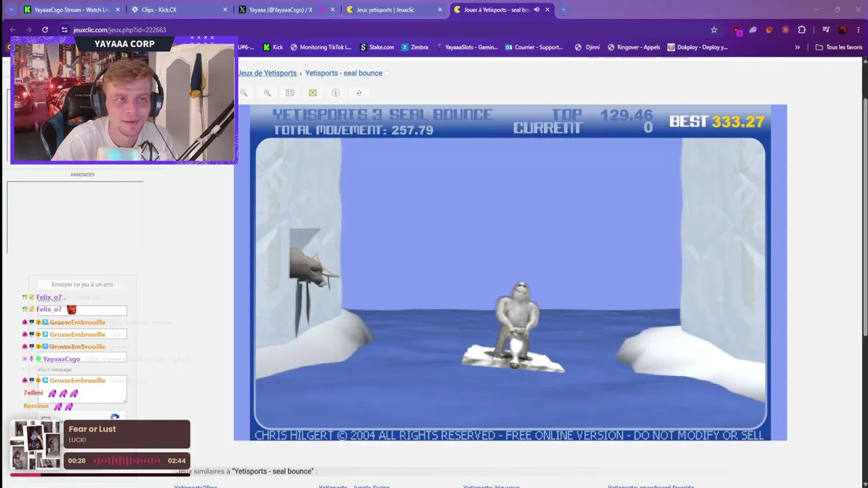
Task: Switch to the Yayaaa X profile tab
Action: click(286, 9)
